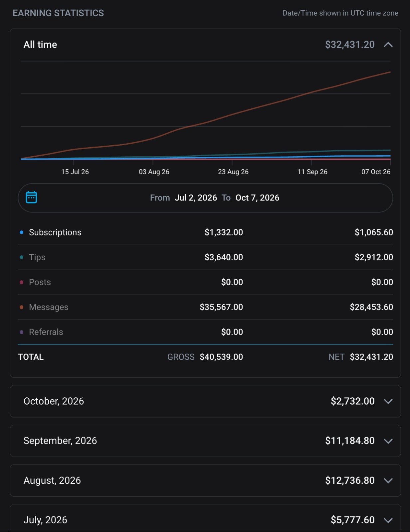Click the $11,184.80 September amount
Viewport: 410px width, 532px height.
[x=350, y=441]
